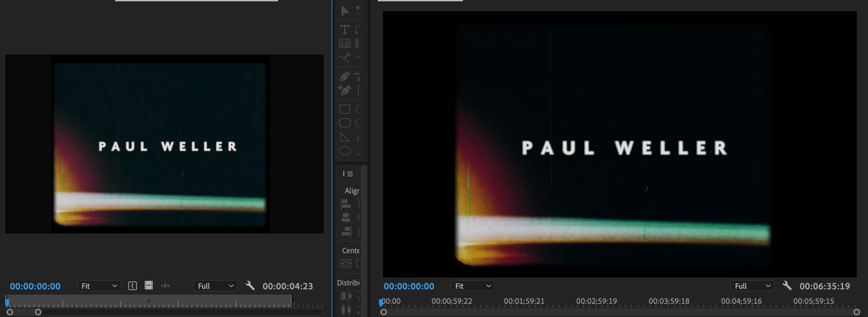Click source in/out range grip handle
Image resolution: width=868 pixels, height=317 pixels.
149,301
